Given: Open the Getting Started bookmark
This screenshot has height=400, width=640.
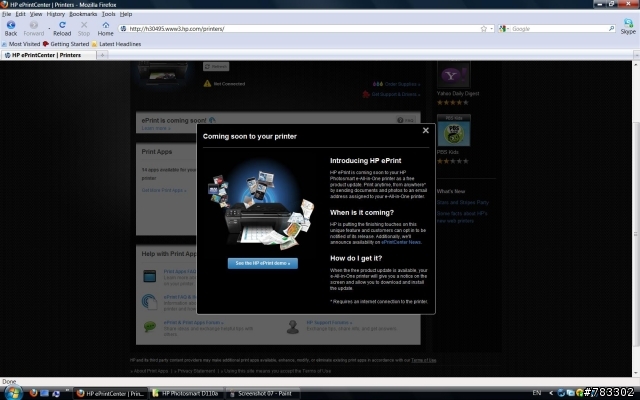Looking at the screenshot, I should [66, 44].
